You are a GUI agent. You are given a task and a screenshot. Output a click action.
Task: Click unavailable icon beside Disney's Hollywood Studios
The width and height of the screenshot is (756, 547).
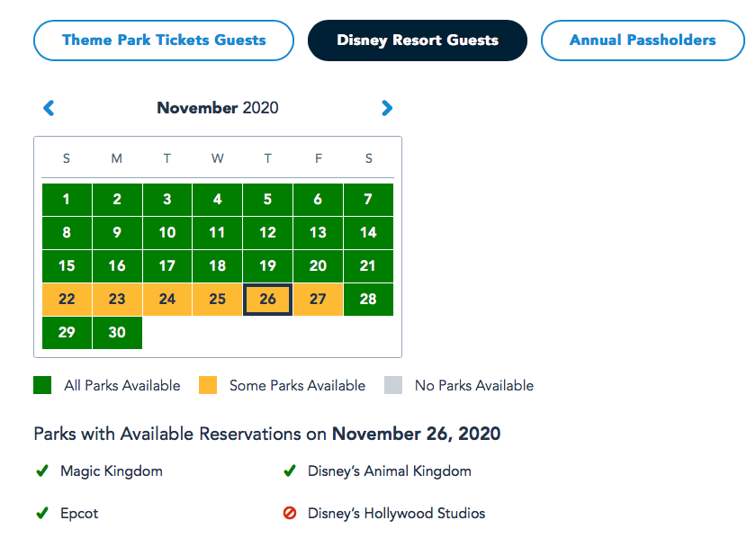pos(290,514)
